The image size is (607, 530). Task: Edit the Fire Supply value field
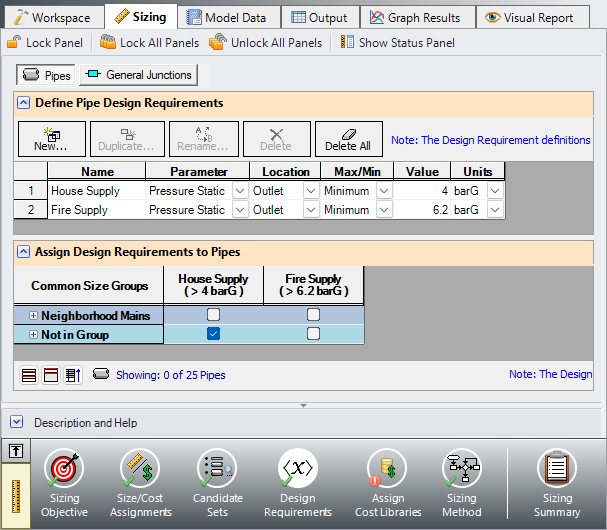click(422, 210)
